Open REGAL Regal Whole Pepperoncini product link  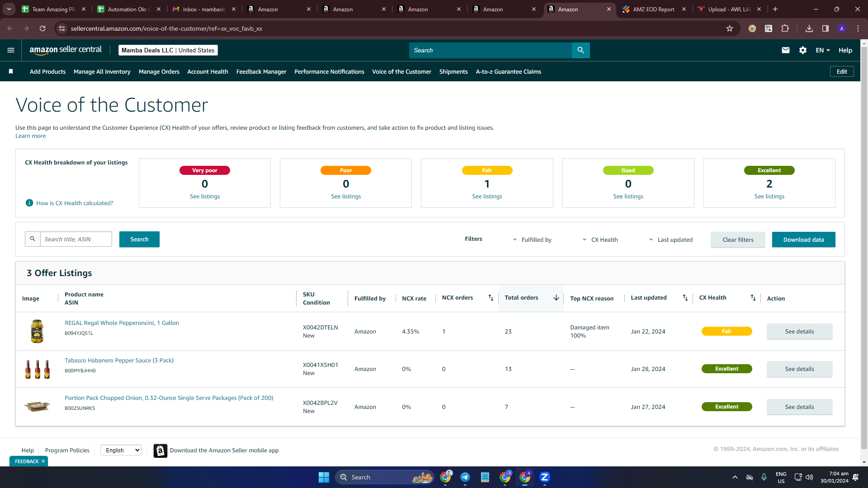[122, 323]
